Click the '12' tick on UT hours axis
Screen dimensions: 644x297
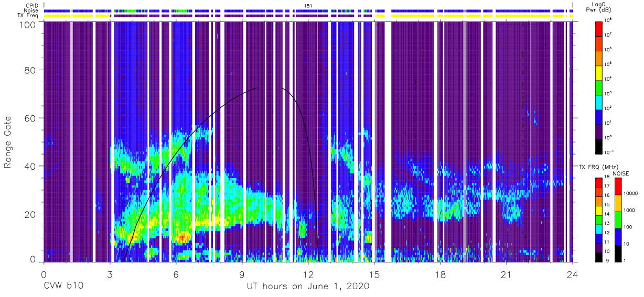click(308, 274)
